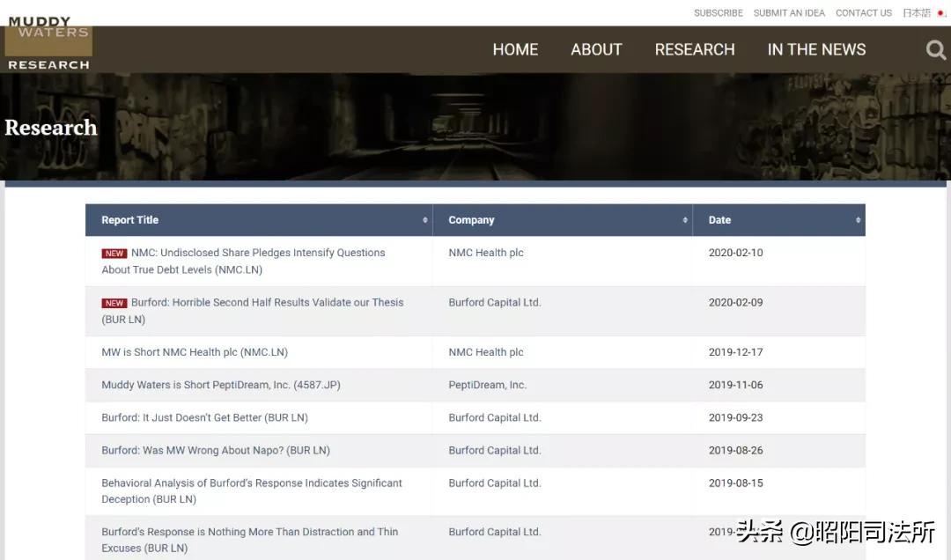This screenshot has width=951, height=560.
Task: Open Behavioral Analysis of Burford's Response report
Action: click(252, 490)
